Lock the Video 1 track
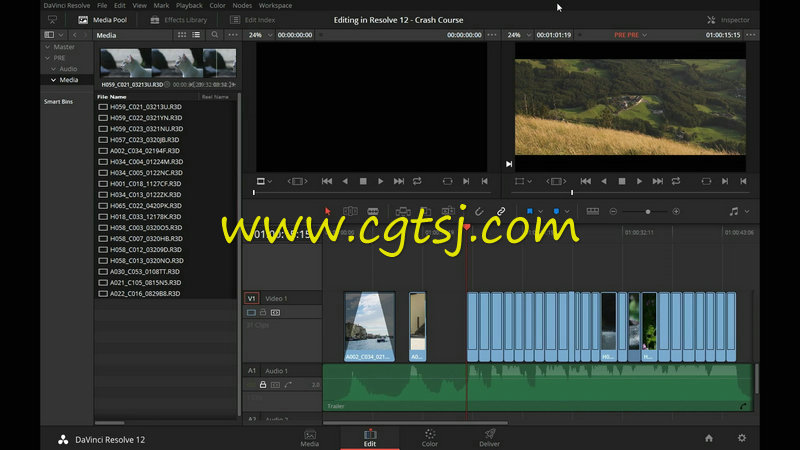The image size is (800, 450). 263,312
